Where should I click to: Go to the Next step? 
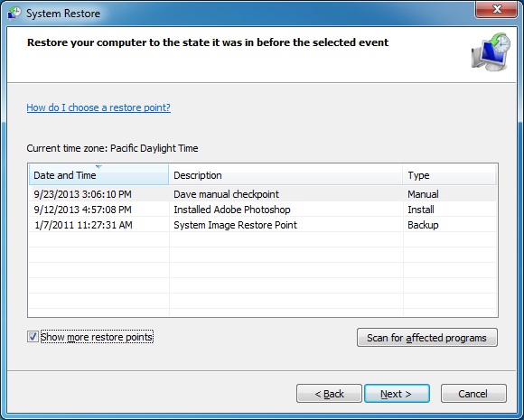[397, 394]
